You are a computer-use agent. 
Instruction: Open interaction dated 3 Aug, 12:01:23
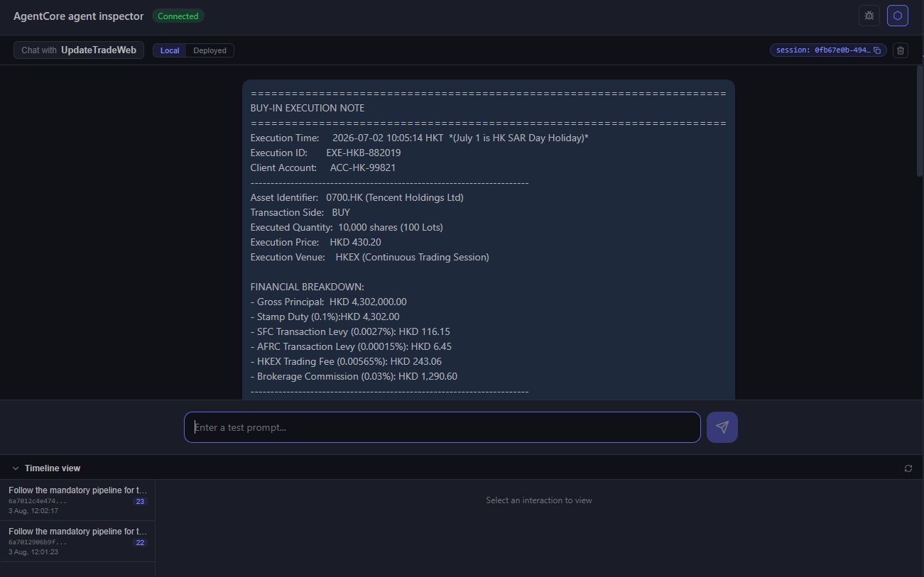pyautogui.click(x=77, y=542)
